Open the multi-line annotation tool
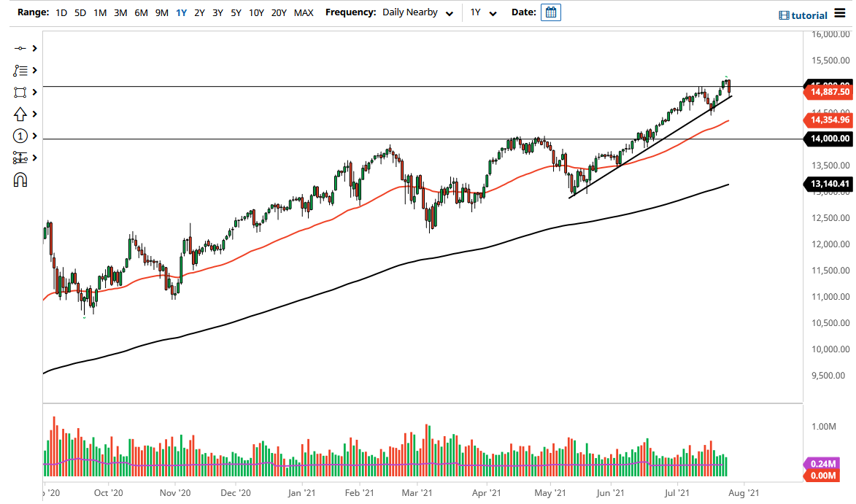This screenshot has height=504, width=856. (20, 70)
